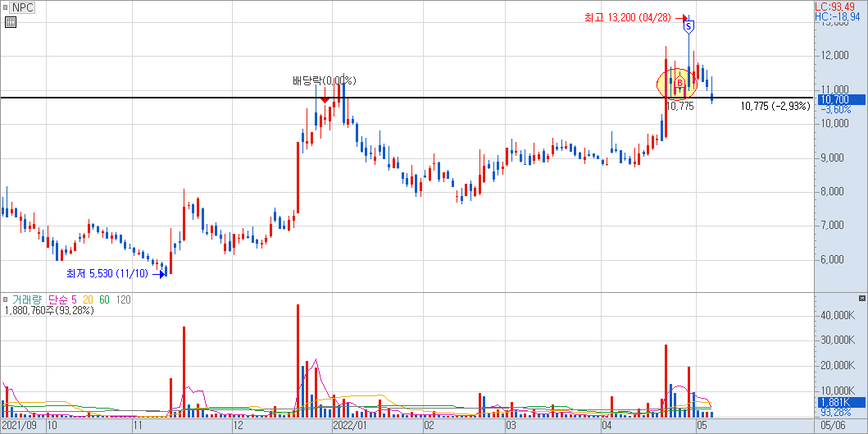Click the tallest red volume bar in December
Screen dimensions: 868x434
click(298, 360)
